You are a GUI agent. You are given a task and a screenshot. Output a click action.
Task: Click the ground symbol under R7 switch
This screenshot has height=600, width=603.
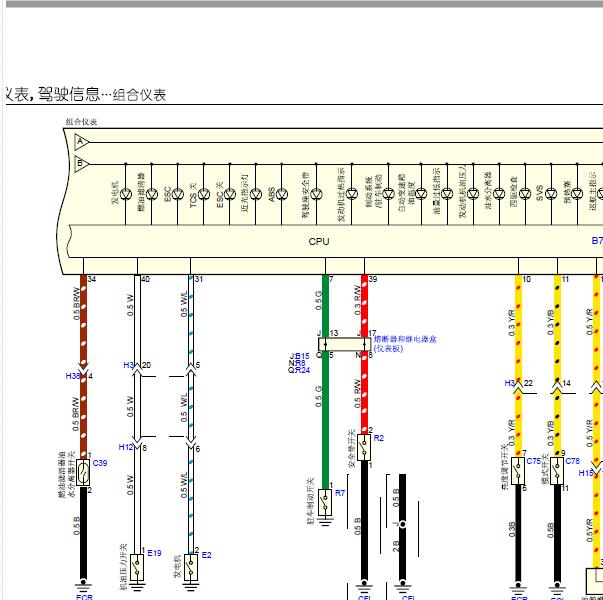(325, 521)
